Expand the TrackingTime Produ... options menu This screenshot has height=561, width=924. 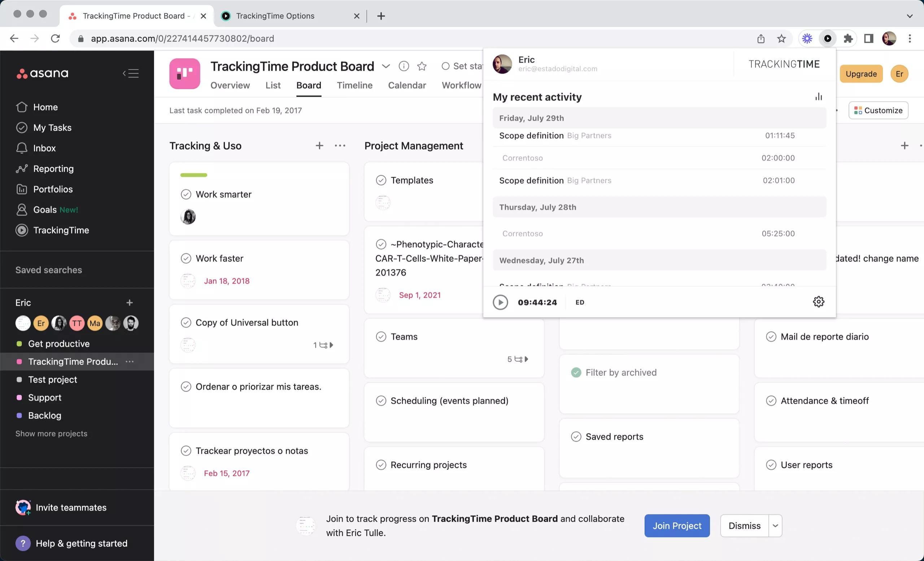tap(131, 361)
